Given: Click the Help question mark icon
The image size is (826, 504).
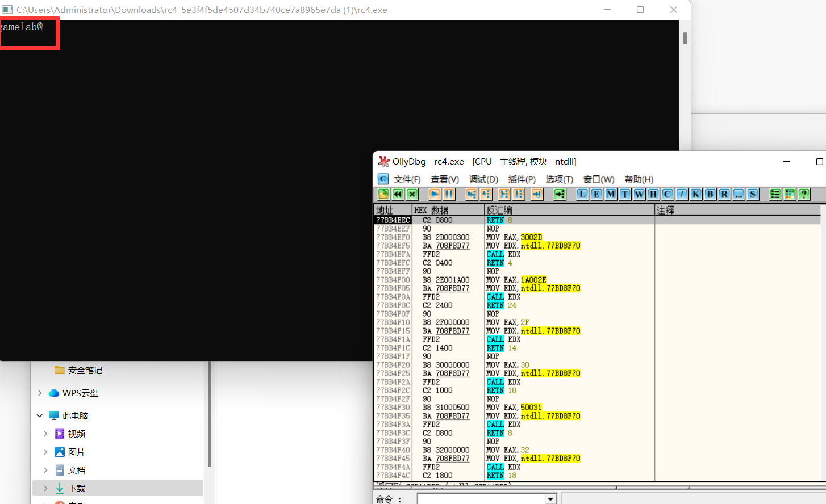Looking at the screenshot, I should (804, 194).
